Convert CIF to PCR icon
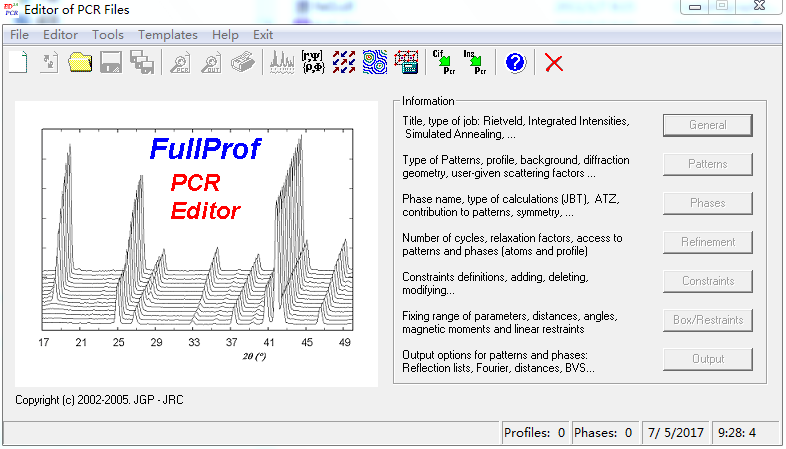Screen dimensions: 786x449 (x=444, y=62)
